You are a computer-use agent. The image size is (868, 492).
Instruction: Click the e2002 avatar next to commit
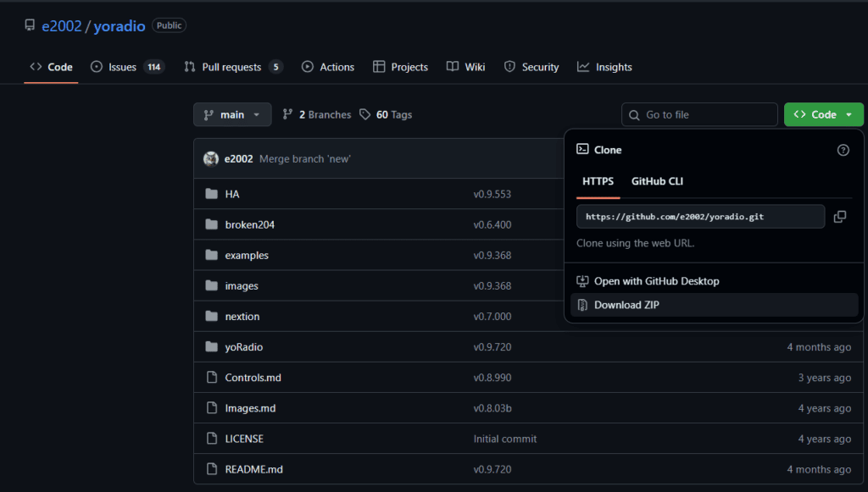(211, 158)
